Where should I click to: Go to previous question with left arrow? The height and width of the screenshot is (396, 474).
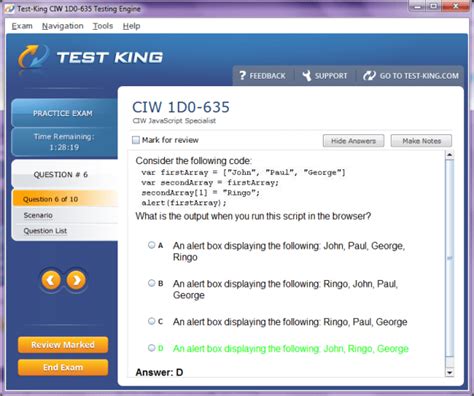(51, 280)
